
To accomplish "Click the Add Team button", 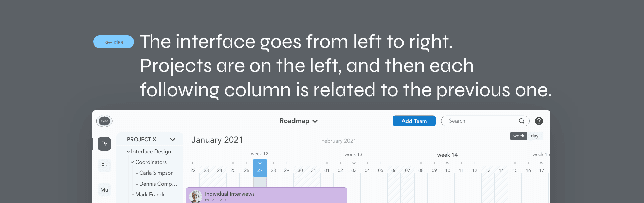I will (x=414, y=121).
